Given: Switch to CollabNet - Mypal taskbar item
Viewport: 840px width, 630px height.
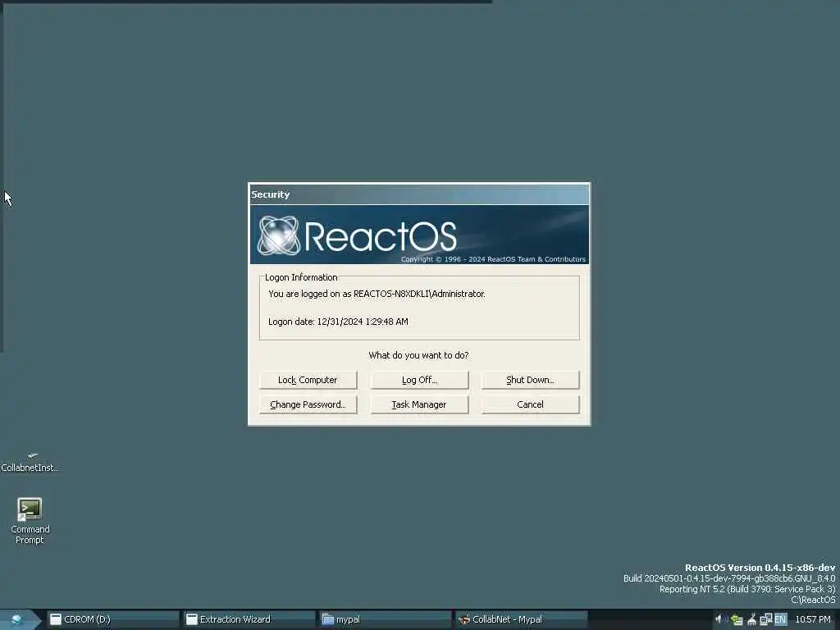Looking at the screenshot, I should coord(521,619).
